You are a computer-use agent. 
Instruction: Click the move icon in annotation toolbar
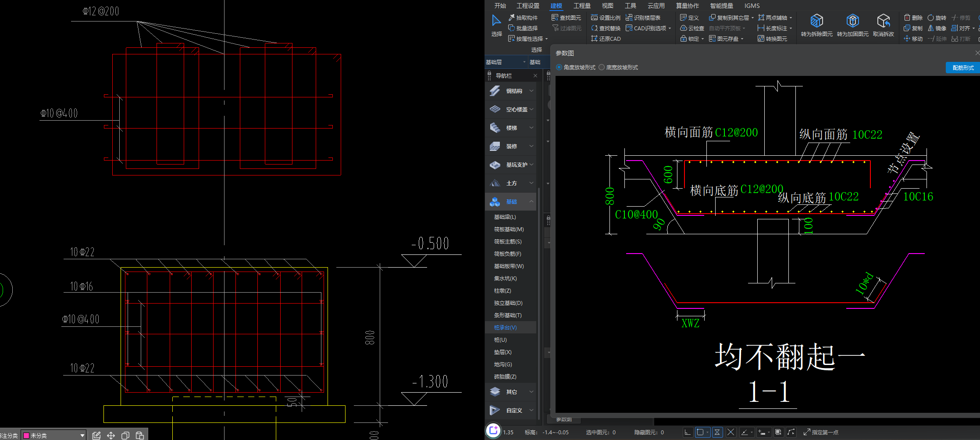tap(111, 436)
